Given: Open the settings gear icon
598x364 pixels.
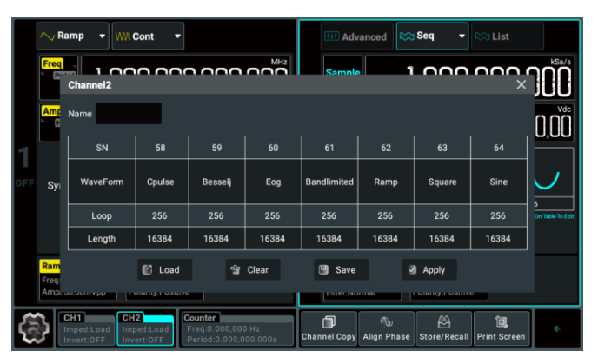Looking at the screenshot, I should click(x=34, y=328).
